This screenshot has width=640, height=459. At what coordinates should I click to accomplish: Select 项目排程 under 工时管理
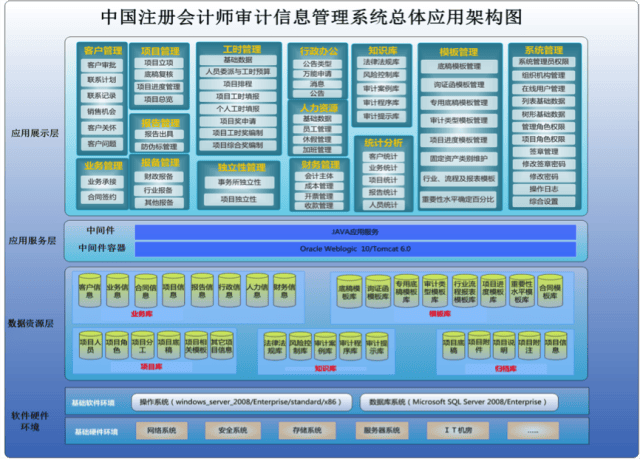coord(238,84)
